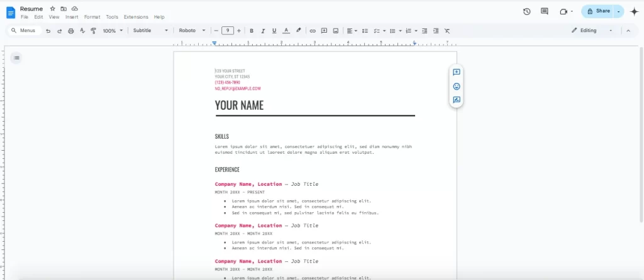Open the Edit menu
The image size is (644, 280).
coord(38,17)
